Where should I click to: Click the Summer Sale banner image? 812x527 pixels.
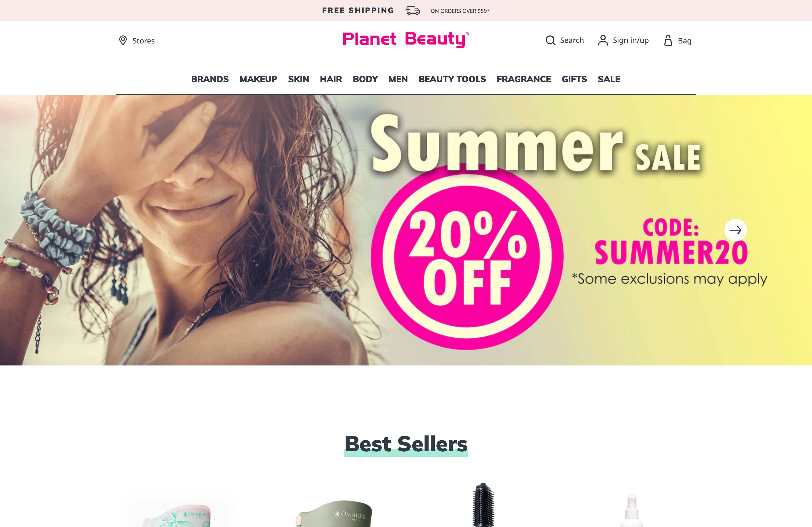406,230
